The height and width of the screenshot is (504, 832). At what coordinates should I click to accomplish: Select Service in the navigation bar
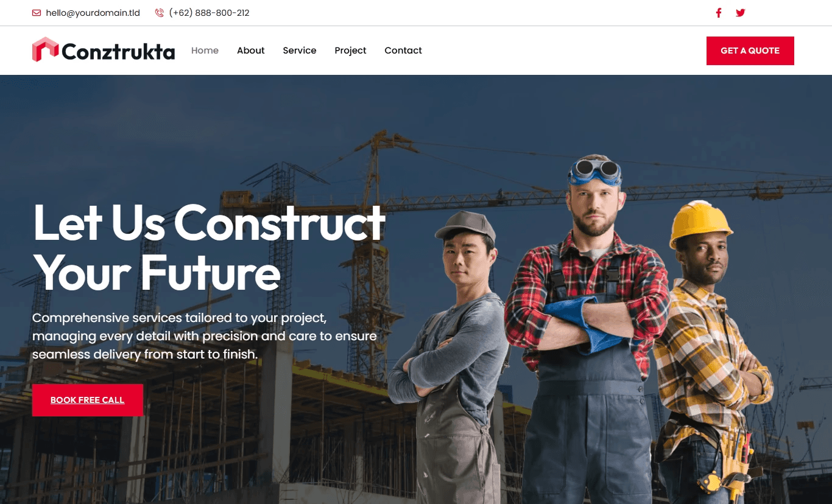(300, 51)
